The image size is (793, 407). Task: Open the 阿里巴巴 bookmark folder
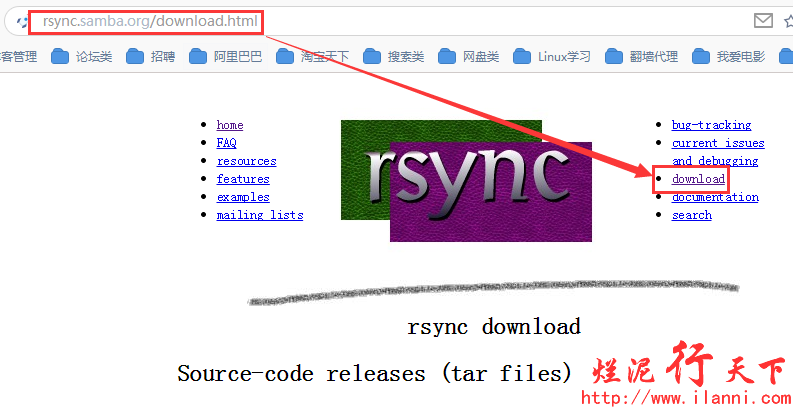225,57
